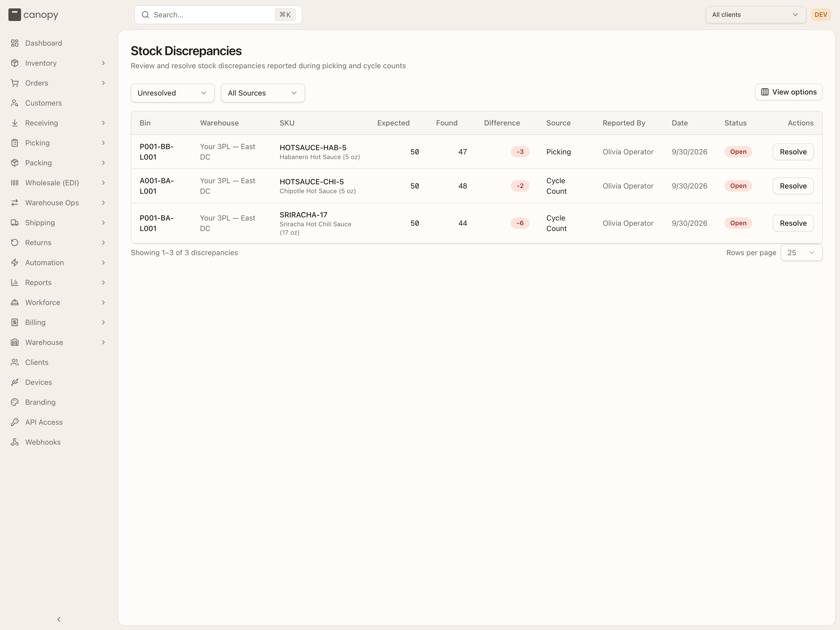Resolve the HOTSAUCE-CHI-5 discrepancy

click(793, 186)
